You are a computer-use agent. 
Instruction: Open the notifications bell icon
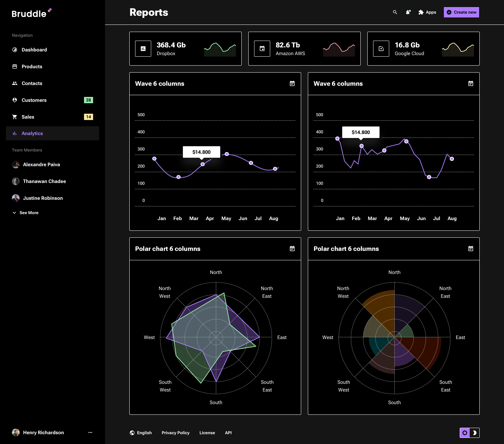(408, 12)
